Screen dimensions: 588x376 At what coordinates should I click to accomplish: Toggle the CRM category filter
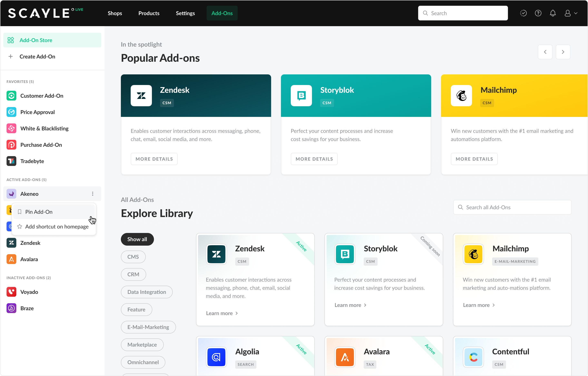(133, 275)
